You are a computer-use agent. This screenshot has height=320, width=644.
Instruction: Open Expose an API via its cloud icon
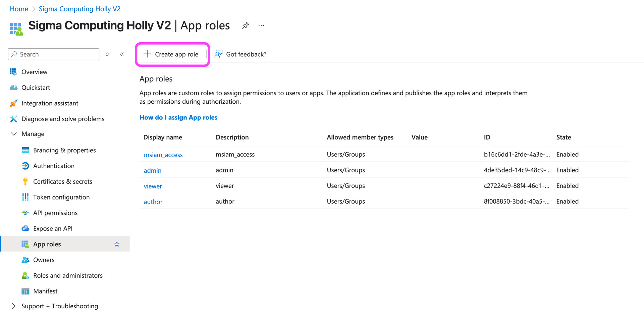(25, 228)
